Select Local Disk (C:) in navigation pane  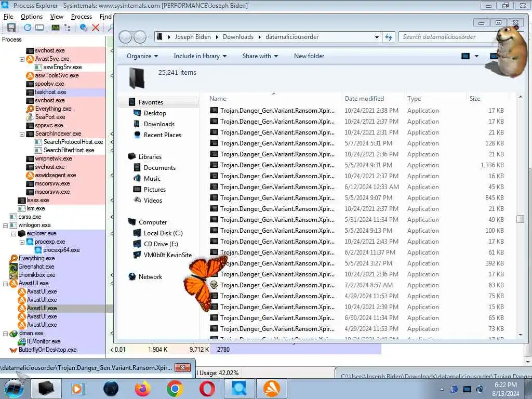[x=163, y=233]
